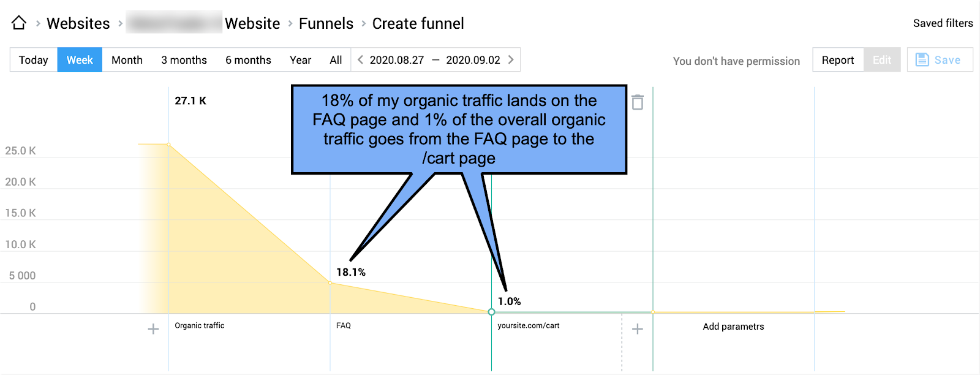Click the Edit button
This screenshot has width=980, height=375.
click(x=881, y=60)
